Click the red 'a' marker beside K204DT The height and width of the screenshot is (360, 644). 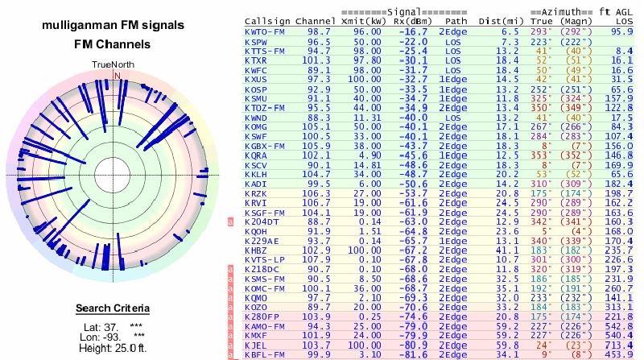pyautogui.click(x=229, y=221)
